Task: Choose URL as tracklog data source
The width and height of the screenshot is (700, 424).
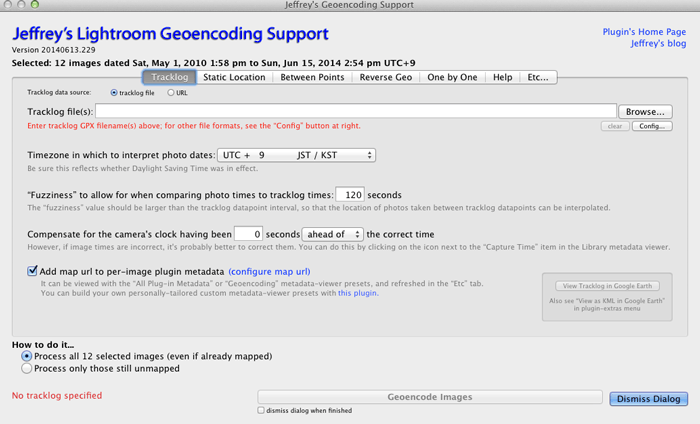Action: (171, 93)
